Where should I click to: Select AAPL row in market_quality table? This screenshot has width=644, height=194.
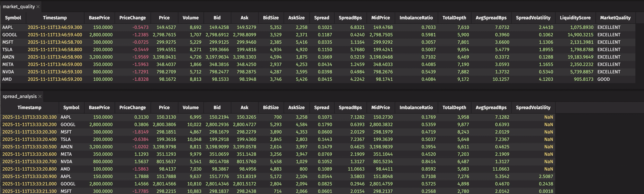pos(7,27)
